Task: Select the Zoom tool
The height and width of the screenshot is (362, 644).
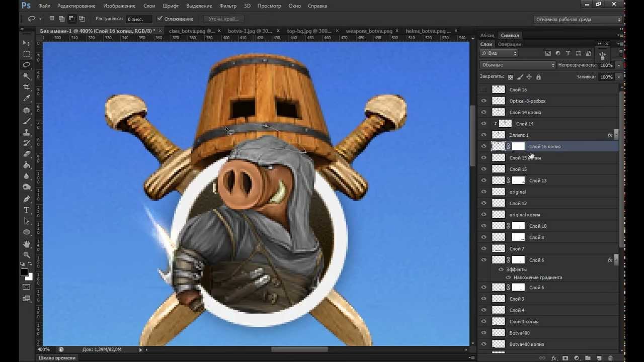Action: 27,255
